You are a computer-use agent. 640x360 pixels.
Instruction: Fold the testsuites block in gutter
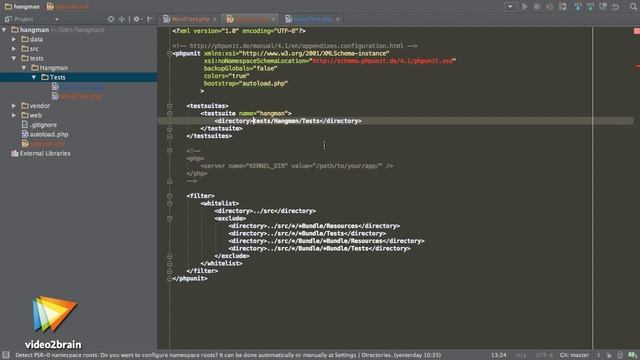169,106
